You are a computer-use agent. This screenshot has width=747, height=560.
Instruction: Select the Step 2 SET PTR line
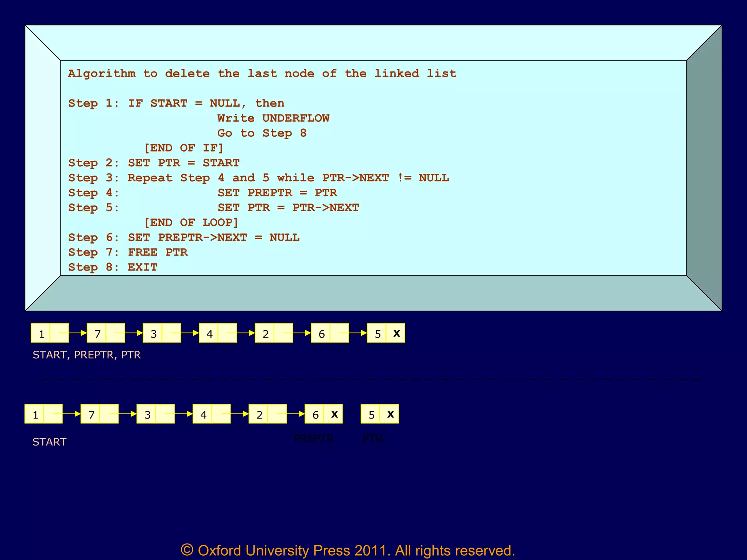pyautogui.click(x=154, y=163)
